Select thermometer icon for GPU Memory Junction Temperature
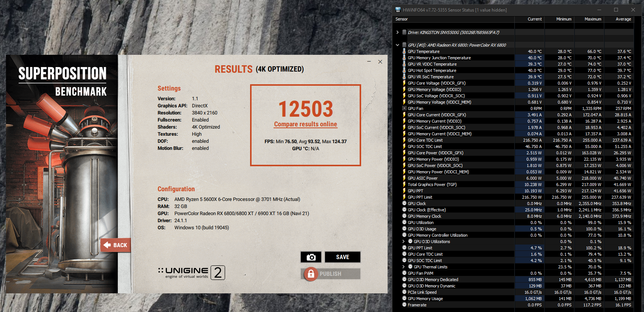This screenshot has width=644, height=312. (x=404, y=58)
